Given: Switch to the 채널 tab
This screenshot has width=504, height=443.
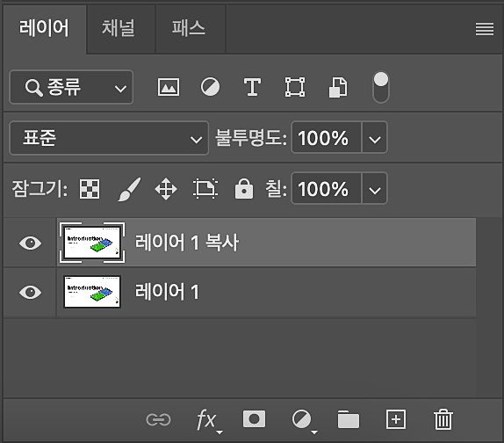Looking at the screenshot, I should [x=119, y=28].
